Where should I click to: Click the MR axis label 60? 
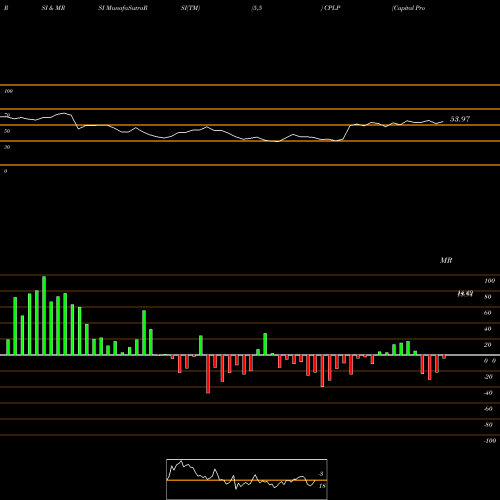pyautogui.click(x=487, y=313)
